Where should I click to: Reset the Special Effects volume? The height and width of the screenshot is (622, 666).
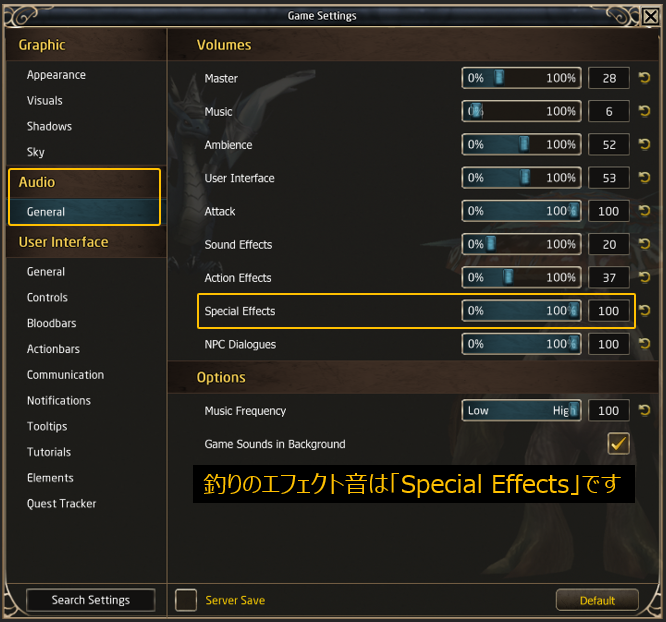(644, 311)
